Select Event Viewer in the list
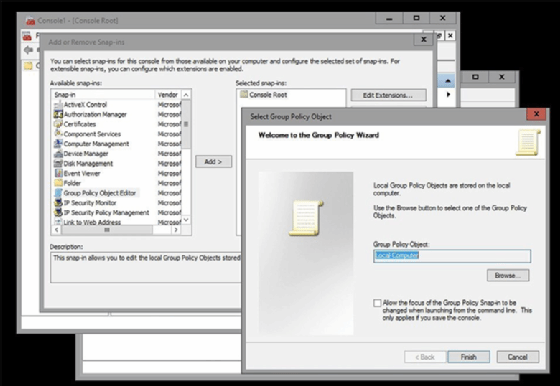Image resolution: width=560 pixels, height=386 pixels. [82, 173]
